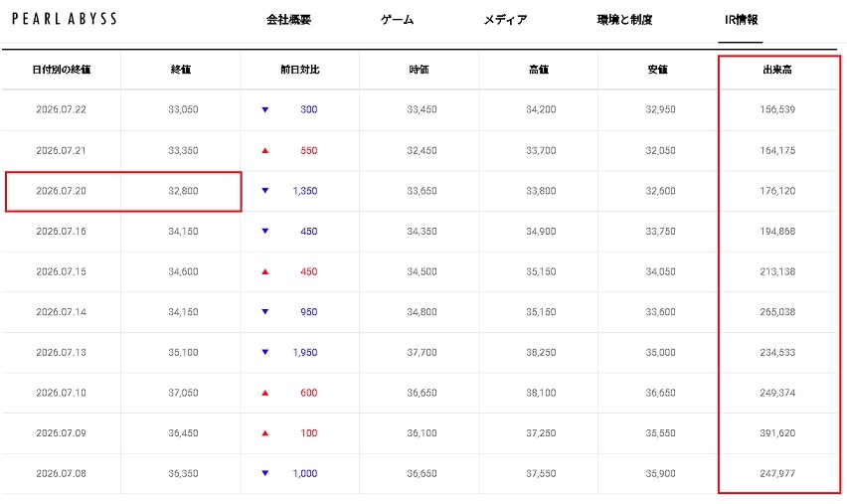
Task: Click the volume 247,977
Action: [777, 473]
